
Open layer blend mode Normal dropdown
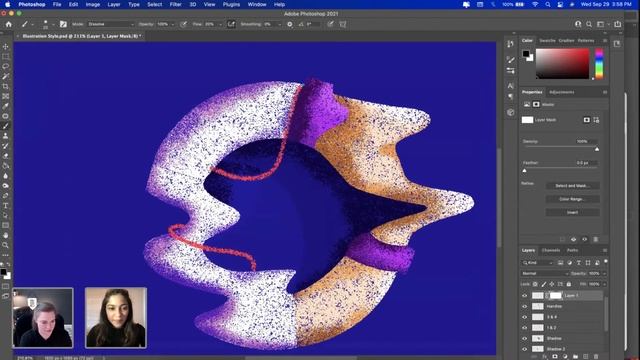(545, 273)
